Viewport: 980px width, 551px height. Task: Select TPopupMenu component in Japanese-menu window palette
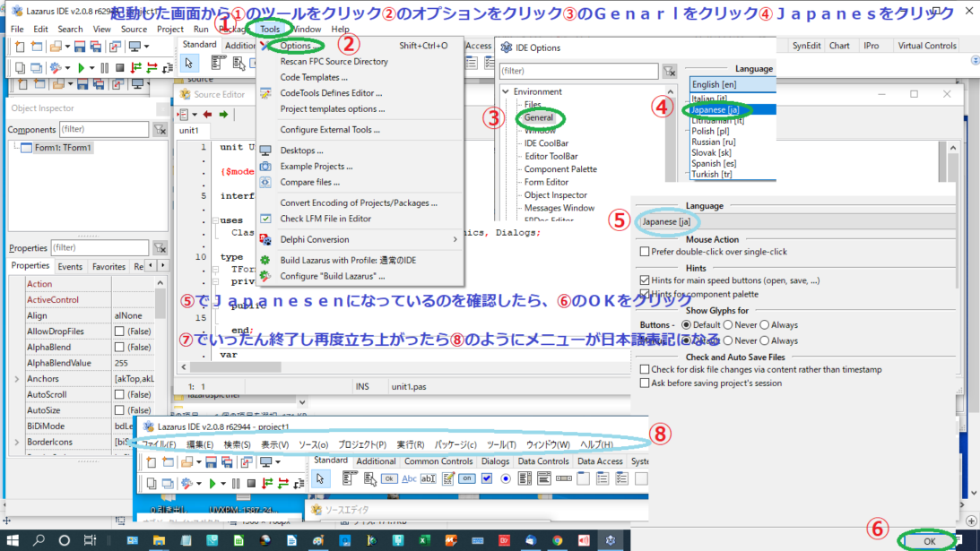pyautogui.click(x=369, y=479)
